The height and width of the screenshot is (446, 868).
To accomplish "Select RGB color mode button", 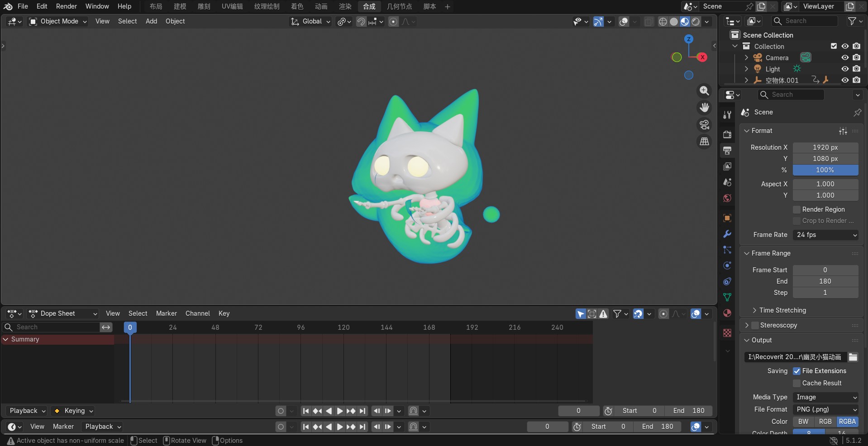I will click(825, 422).
